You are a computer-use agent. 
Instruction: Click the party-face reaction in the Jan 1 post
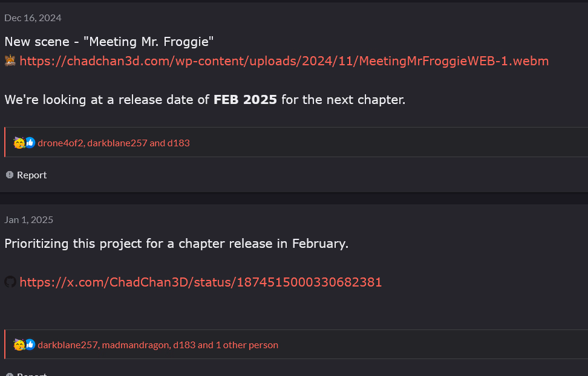pyautogui.click(x=19, y=345)
